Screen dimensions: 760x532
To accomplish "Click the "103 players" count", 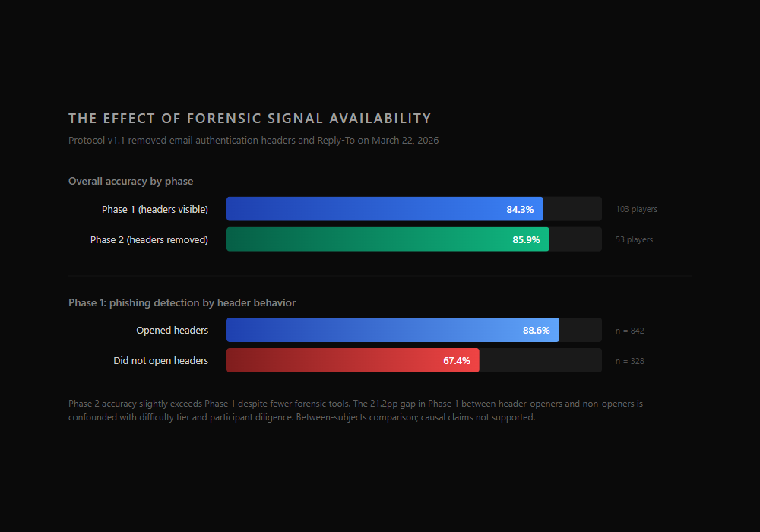I will tap(636, 209).
